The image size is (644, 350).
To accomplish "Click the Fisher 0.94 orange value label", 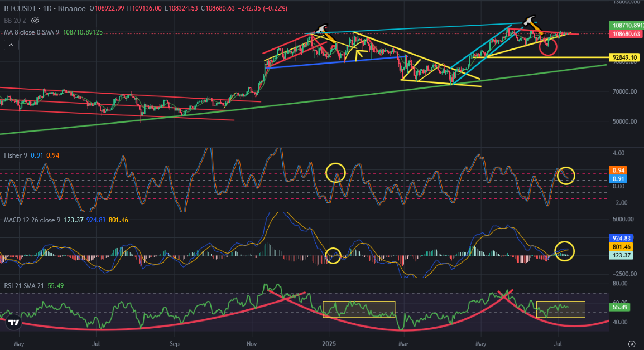I will (x=618, y=171).
